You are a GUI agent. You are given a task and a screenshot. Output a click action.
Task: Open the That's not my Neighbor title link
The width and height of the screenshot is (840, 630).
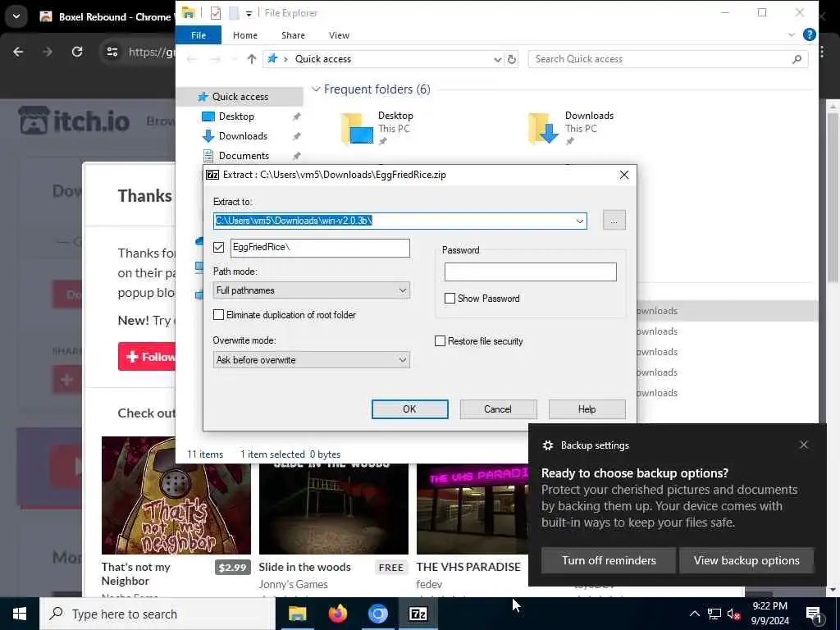coord(136,573)
